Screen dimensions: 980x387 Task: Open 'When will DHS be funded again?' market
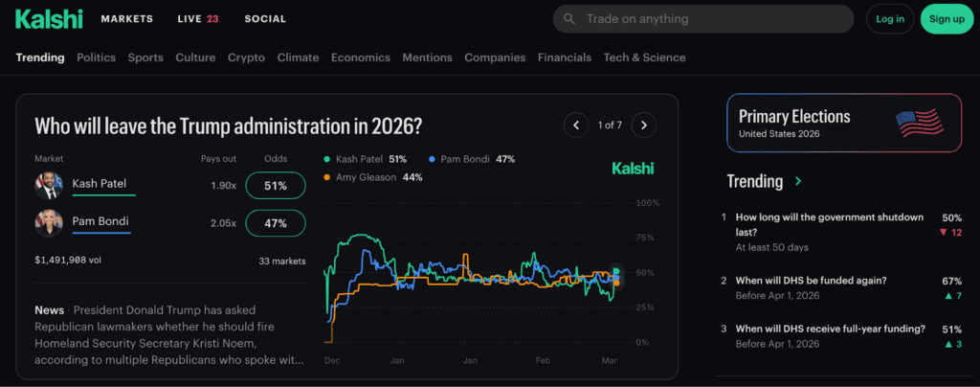coord(811,281)
